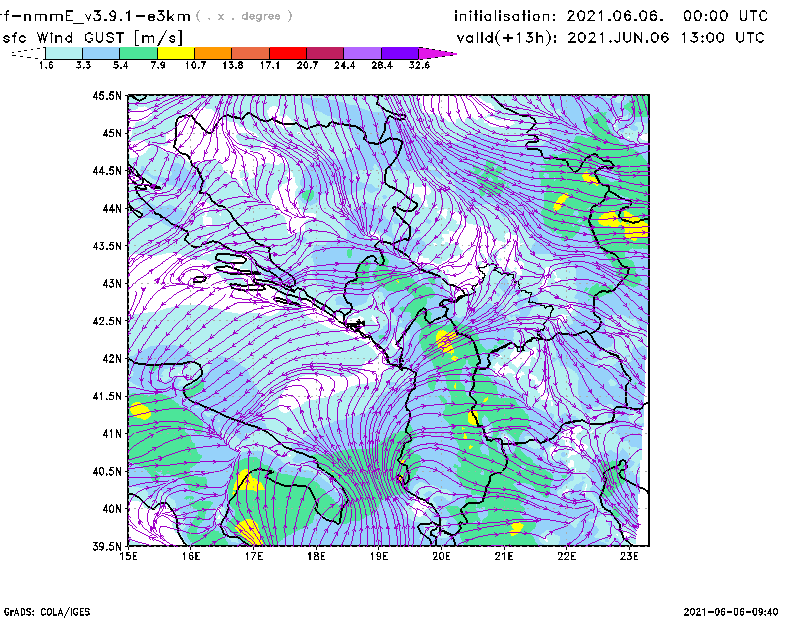The height and width of the screenshot is (618, 800).
Task: Click the 21E longitude label
Action: [504, 556]
